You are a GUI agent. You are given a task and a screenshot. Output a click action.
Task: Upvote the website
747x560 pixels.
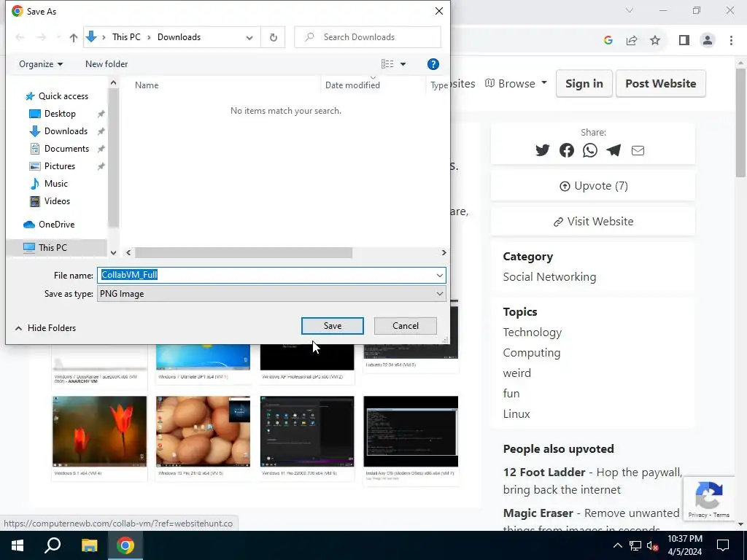pyautogui.click(x=593, y=186)
